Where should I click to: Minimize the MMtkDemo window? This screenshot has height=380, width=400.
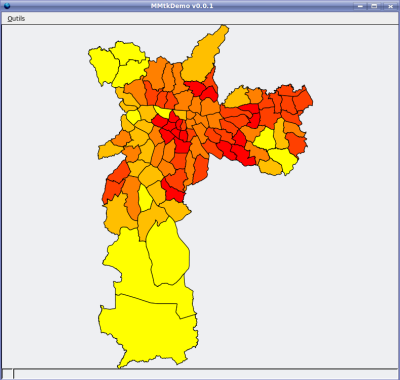[359, 6]
